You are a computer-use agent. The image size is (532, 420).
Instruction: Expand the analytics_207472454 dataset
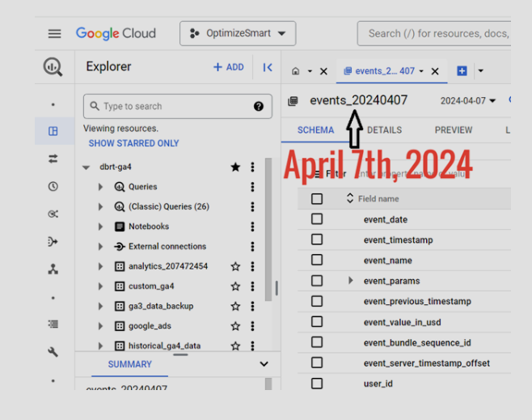tap(100, 266)
